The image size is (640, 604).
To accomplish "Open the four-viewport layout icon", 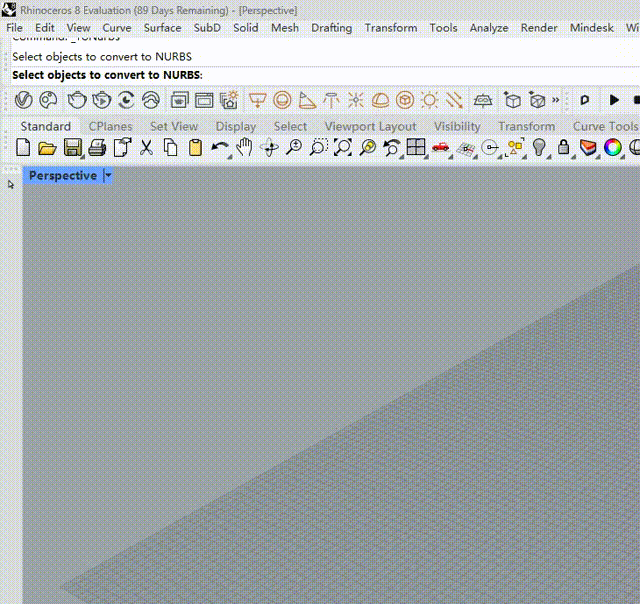I will pyautogui.click(x=416, y=148).
